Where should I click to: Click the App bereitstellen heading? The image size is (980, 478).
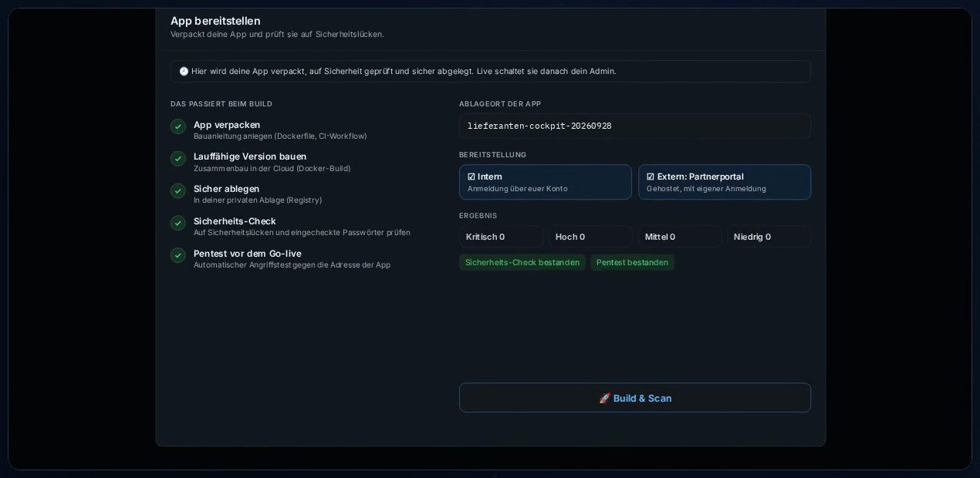(215, 21)
